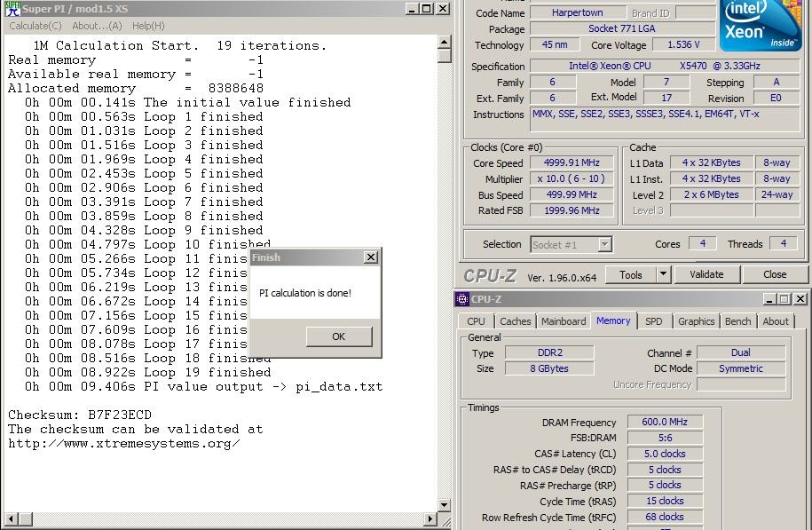This screenshot has height=530, width=812.
Task: Switch to the Bench tab
Action: [x=738, y=321]
